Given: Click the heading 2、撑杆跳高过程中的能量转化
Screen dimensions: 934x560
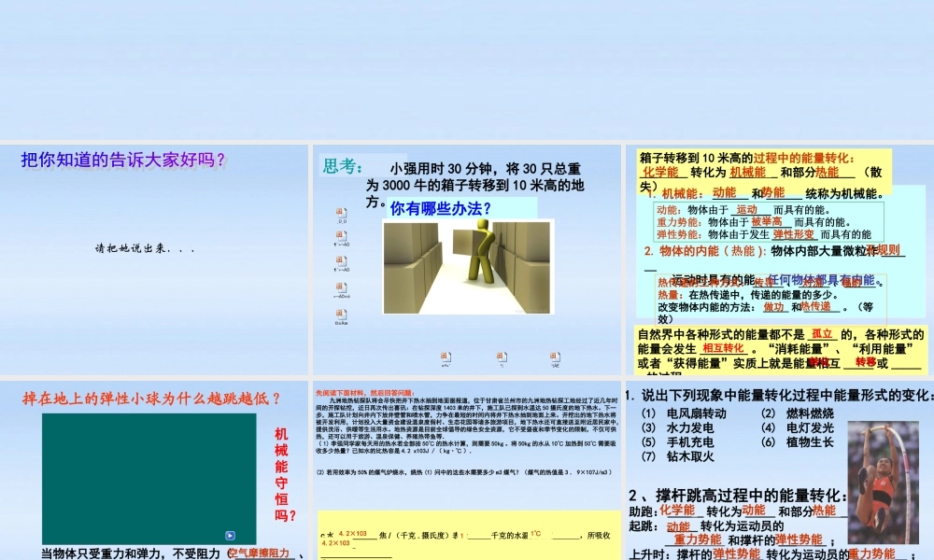Looking at the screenshot, I should (x=738, y=495).
